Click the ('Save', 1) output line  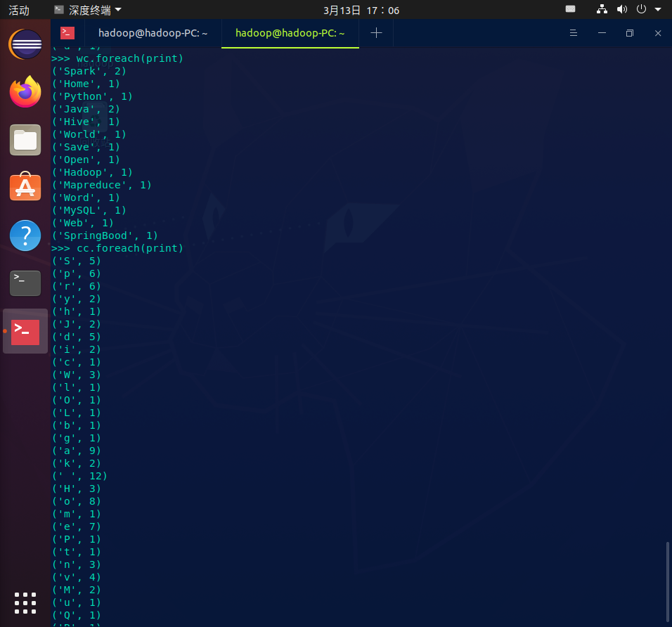(x=86, y=147)
